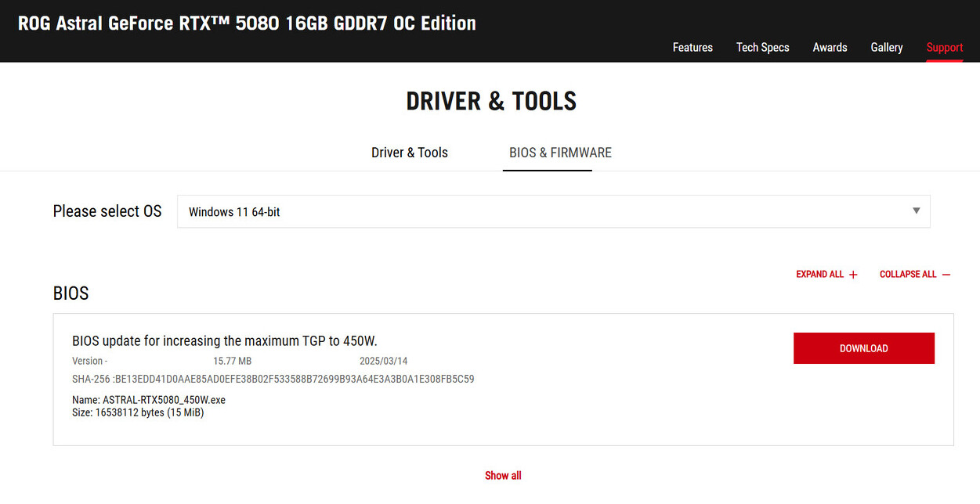980x504 pixels.
Task: Select the Support nav item
Action: [x=944, y=48]
